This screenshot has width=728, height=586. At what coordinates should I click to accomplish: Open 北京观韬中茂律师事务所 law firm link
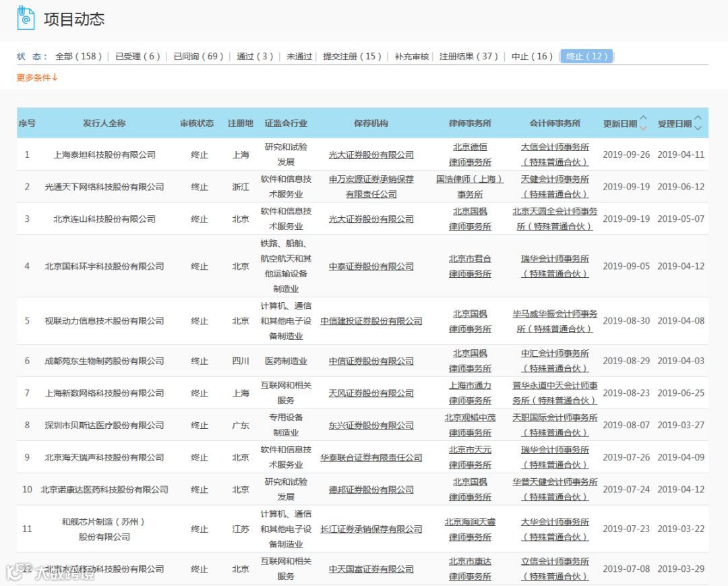470,425
